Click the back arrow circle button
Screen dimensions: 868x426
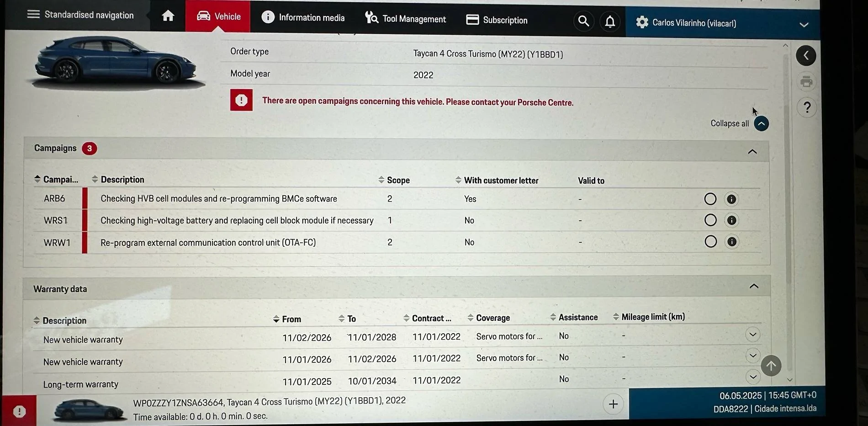pos(806,56)
